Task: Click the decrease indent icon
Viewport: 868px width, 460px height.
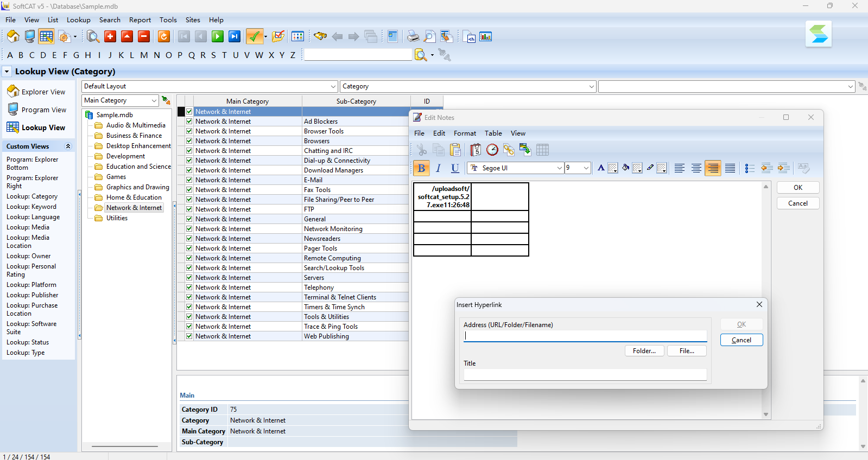Action: pos(766,168)
